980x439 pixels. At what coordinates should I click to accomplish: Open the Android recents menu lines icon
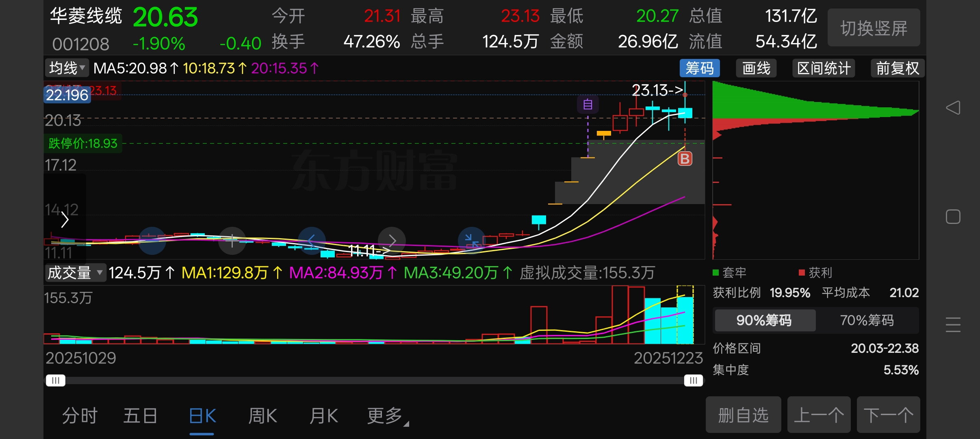[953, 325]
